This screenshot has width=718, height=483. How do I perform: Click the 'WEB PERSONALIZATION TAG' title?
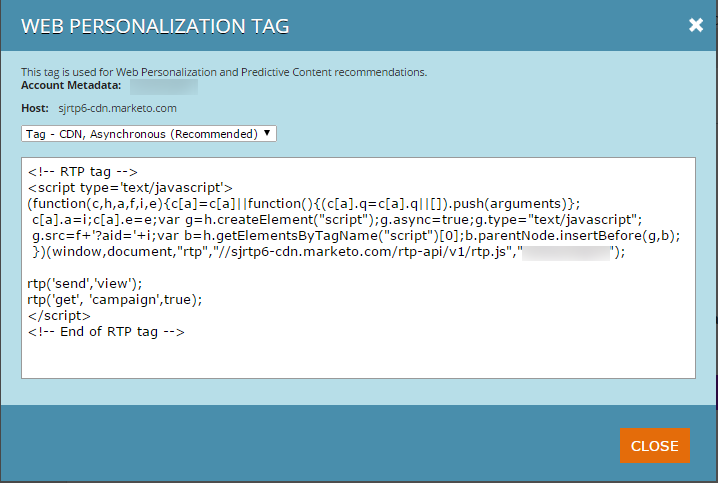(155, 26)
